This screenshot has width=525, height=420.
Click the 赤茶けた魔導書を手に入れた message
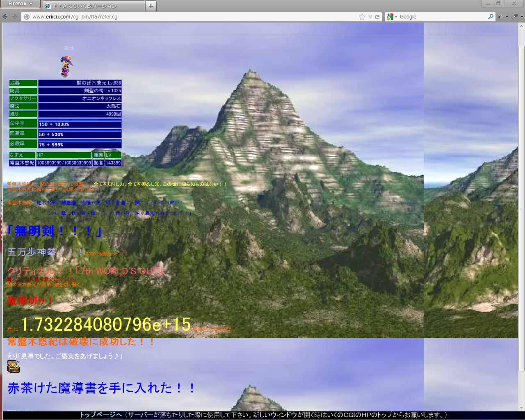[x=102, y=388]
